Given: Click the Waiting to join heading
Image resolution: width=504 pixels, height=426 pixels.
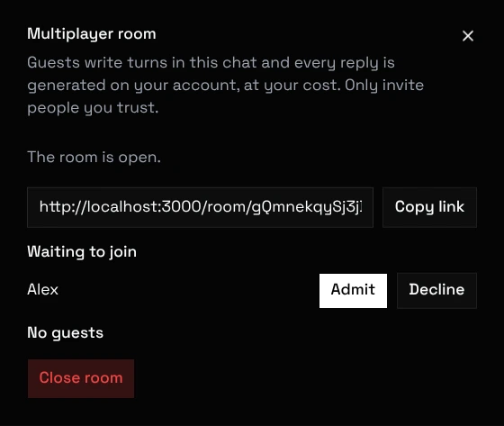Looking at the screenshot, I should click(82, 251).
